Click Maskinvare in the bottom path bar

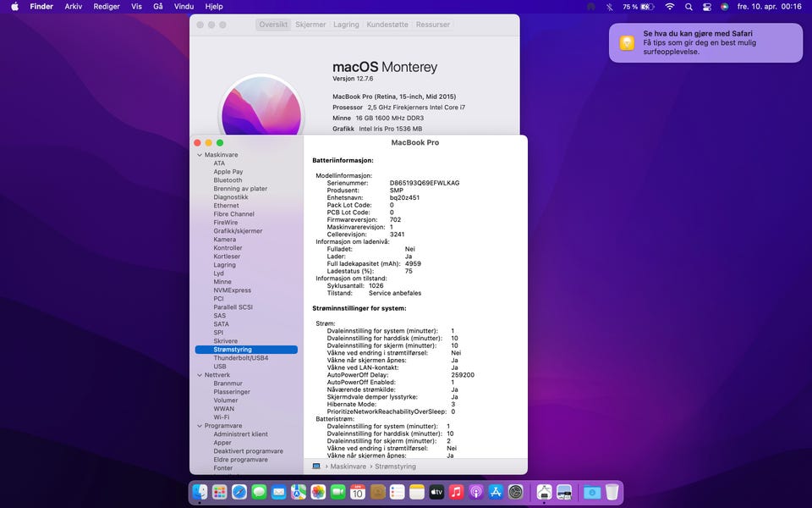point(348,467)
